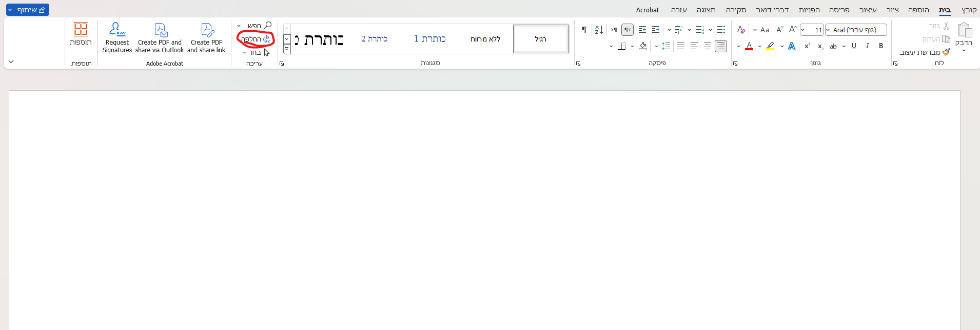
Task: Toggle Underline formatting
Action: 854,46
